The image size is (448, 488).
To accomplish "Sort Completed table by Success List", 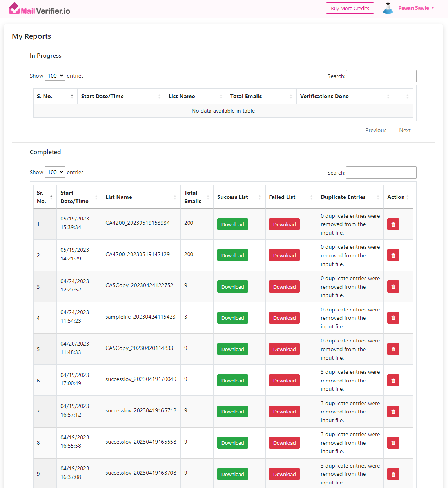I will tap(239, 197).
